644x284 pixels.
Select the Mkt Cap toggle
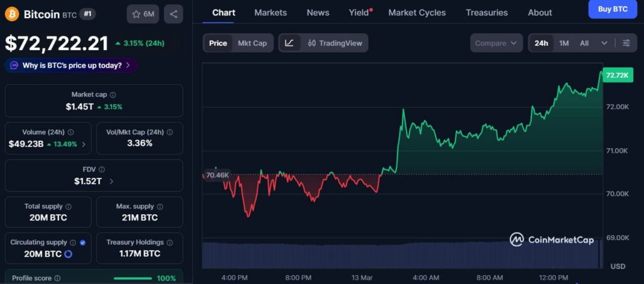pos(252,43)
